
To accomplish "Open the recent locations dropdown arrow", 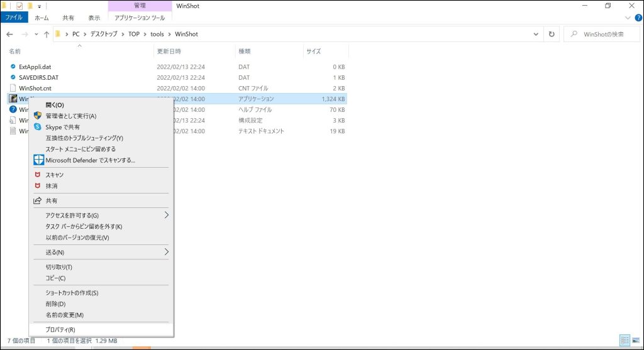I will (x=36, y=35).
